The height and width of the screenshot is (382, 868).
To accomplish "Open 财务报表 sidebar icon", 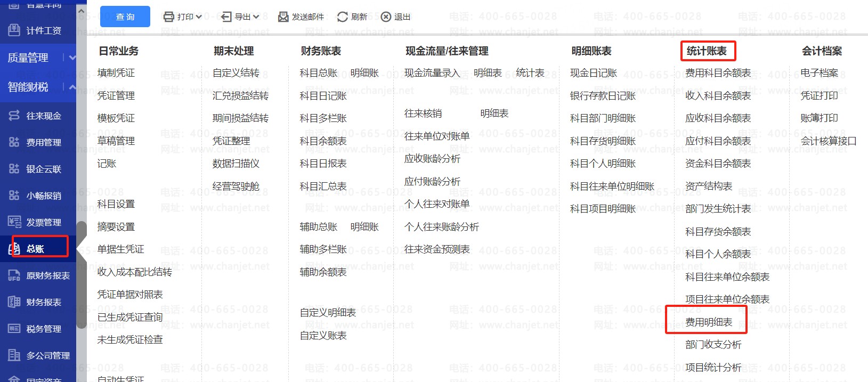I will (x=14, y=302).
